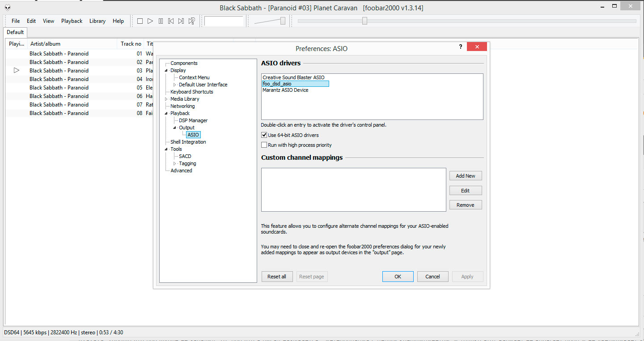Collapse the Tools tree node
This screenshot has width=644, height=341.
(x=166, y=149)
